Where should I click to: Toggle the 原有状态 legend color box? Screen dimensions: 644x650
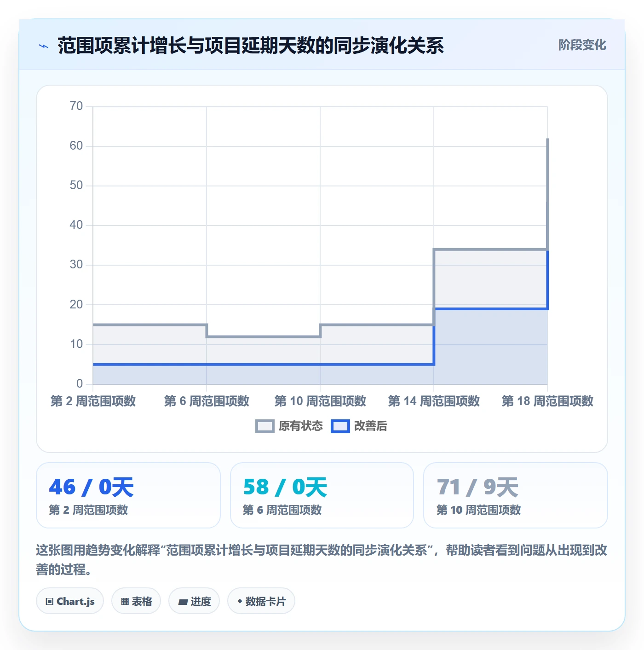pos(264,426)
